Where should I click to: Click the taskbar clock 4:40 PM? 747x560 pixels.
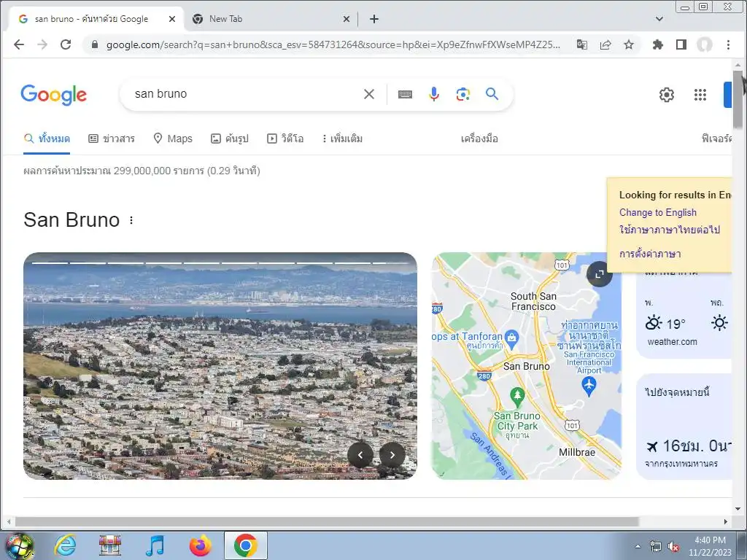[710, 540]
